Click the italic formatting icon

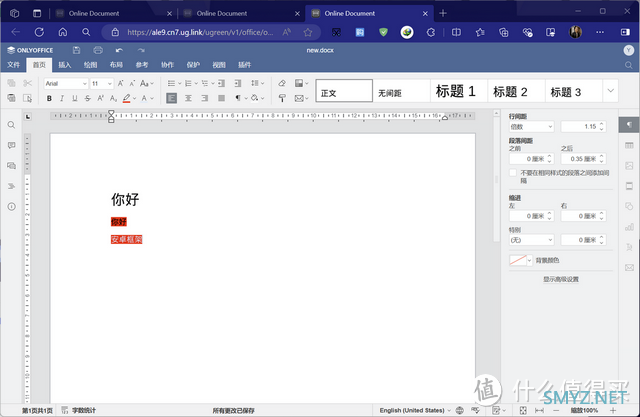(x=62, y=99)
